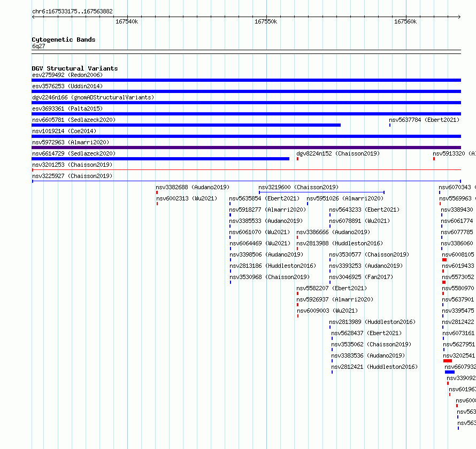Select nsv3046925 (Fan2017) label
Viewport: 476px width, 449px height.
point(361,277)
